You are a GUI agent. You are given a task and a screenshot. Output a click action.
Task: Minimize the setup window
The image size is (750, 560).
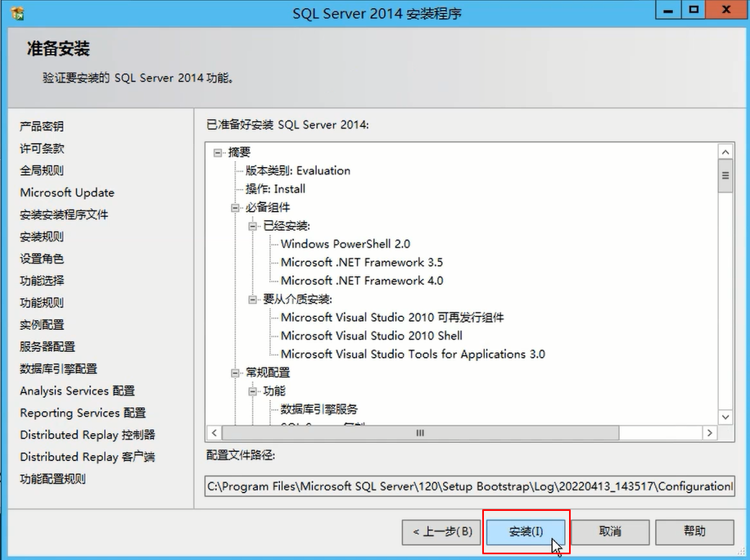click(x=669, y=10)
